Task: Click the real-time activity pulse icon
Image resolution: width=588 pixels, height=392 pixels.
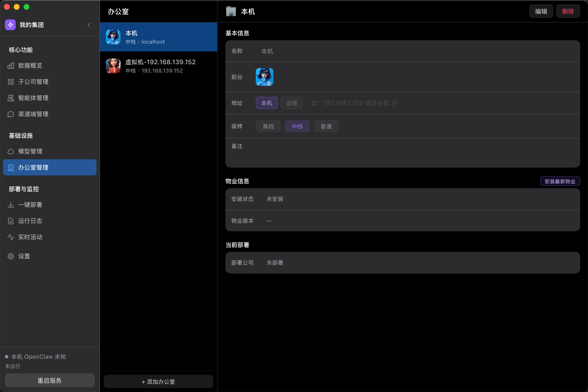Action: coord(11,237)
